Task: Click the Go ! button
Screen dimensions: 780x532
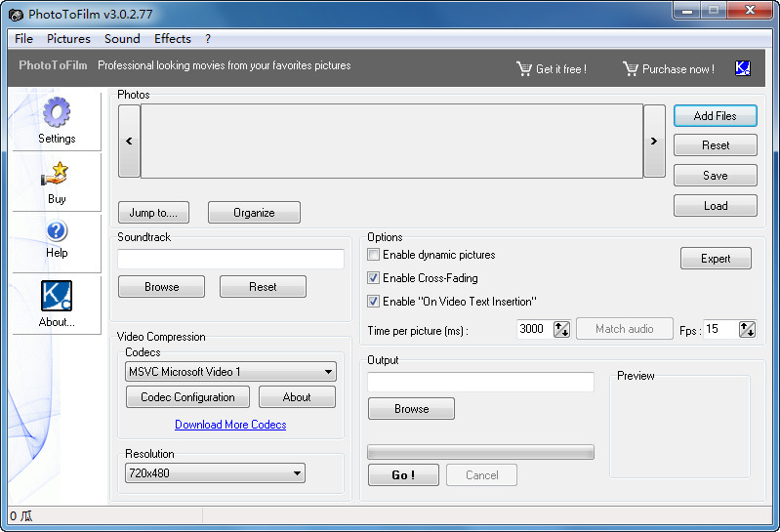Action: coord(403,475)
